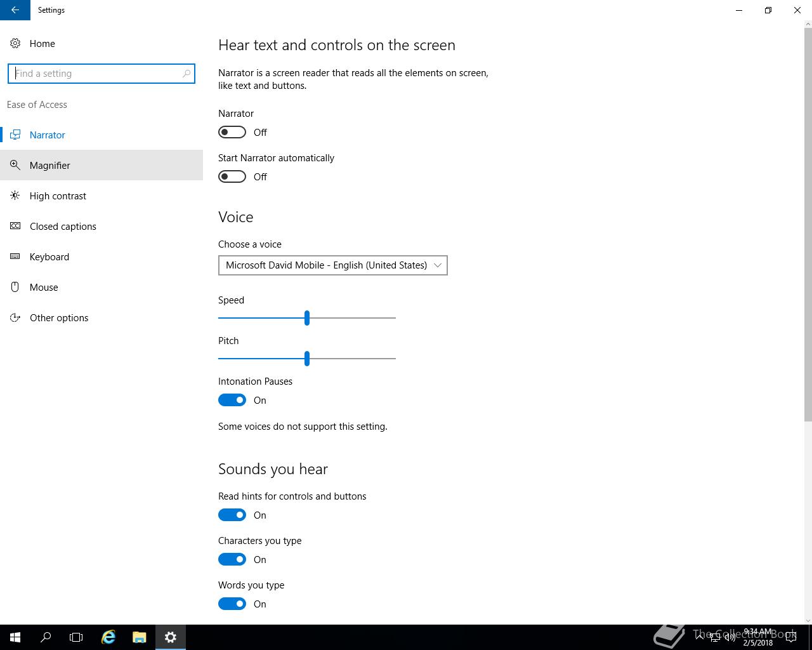The image size is (812, 650).
Task: Go to Settings Home
Action: pyautogui.click(x=101, y=43)
